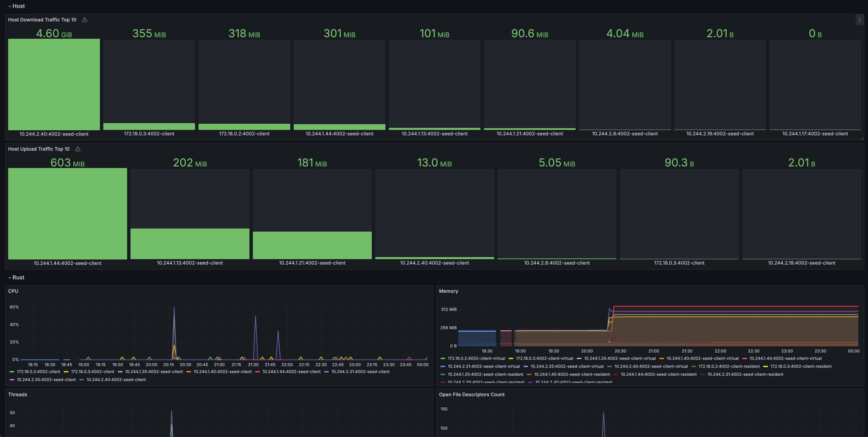The image size is (868, 437).
Task: Open Host Download Traffic Top 10 panel title
Action: pos(42,20)
